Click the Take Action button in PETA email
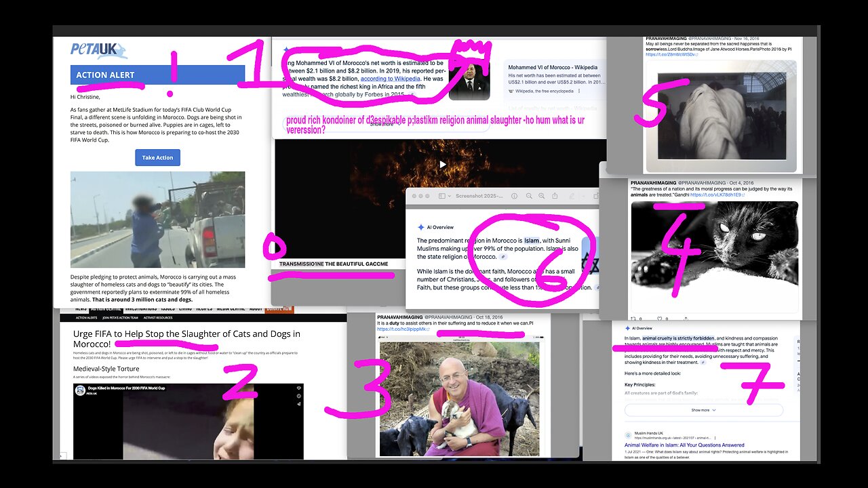This screenshot has height=488, width=868. (x=157, y=157)
